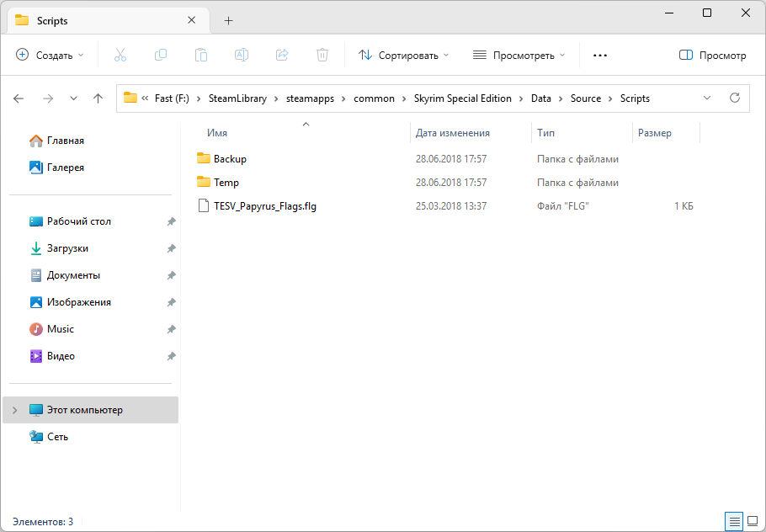
Task: Click the Rename icon in toolbar
Action: pos(242,55)
